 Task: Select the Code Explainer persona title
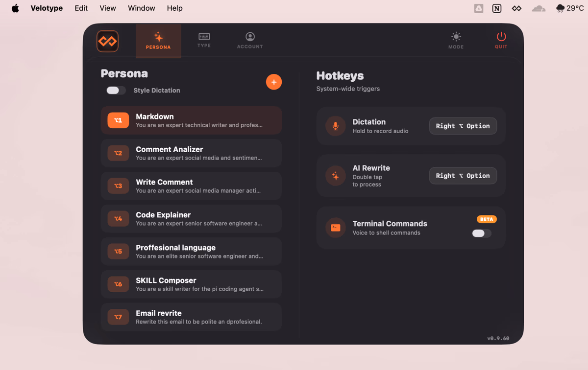pyautogui.click(x=163, y=215)
